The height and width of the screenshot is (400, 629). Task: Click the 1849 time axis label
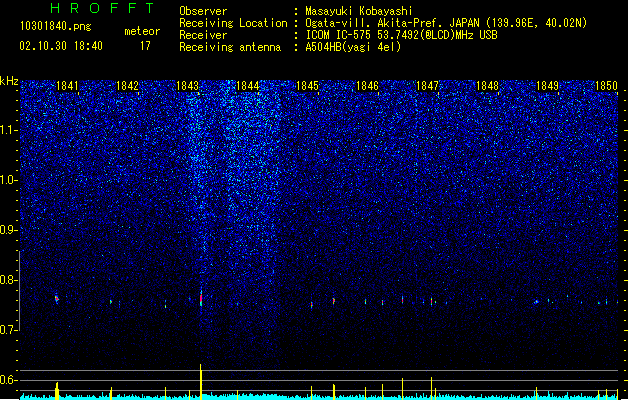[x=548, y=86]
